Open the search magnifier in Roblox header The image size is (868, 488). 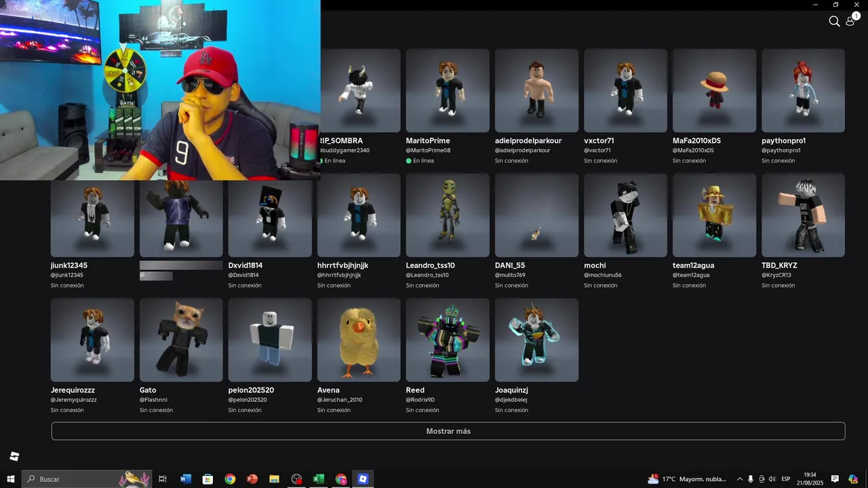834,21
